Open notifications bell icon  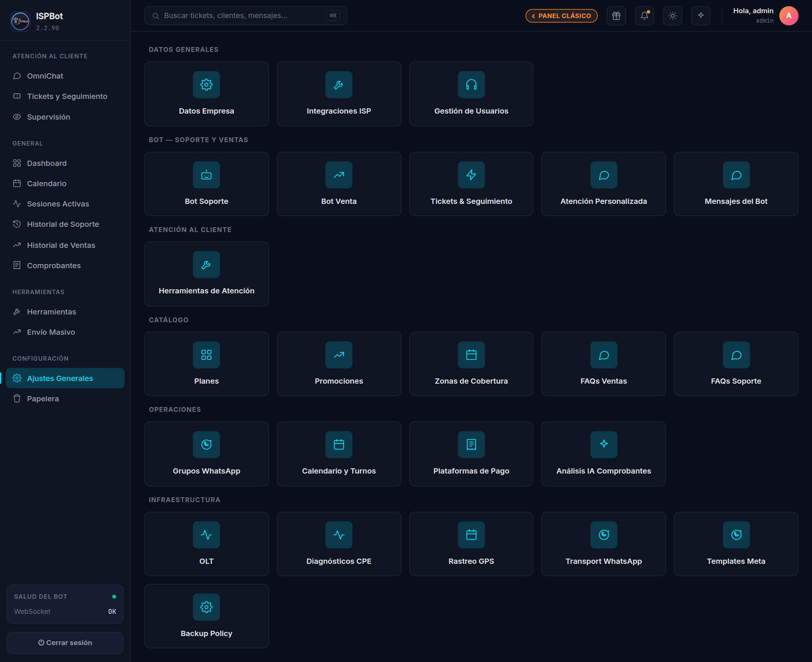644,16
